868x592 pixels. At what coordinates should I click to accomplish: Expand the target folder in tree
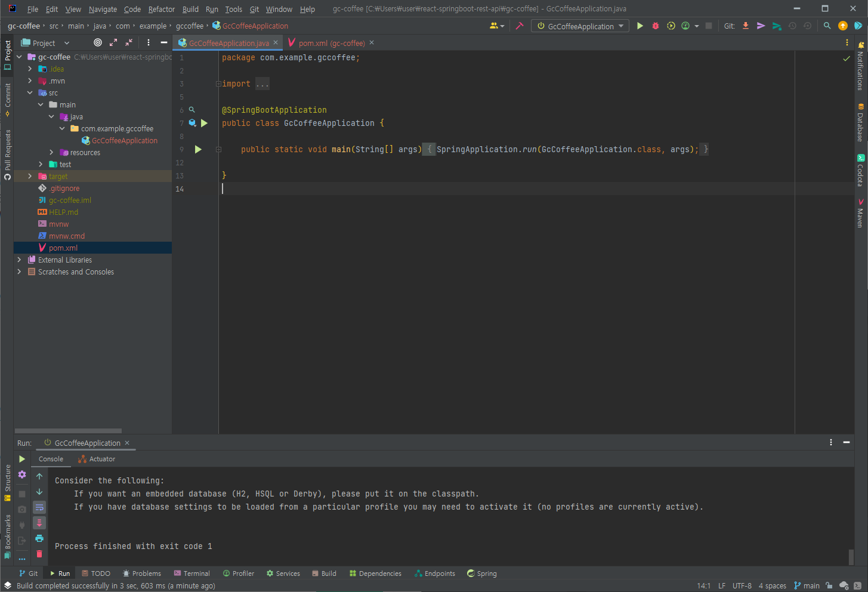[30, 176]
